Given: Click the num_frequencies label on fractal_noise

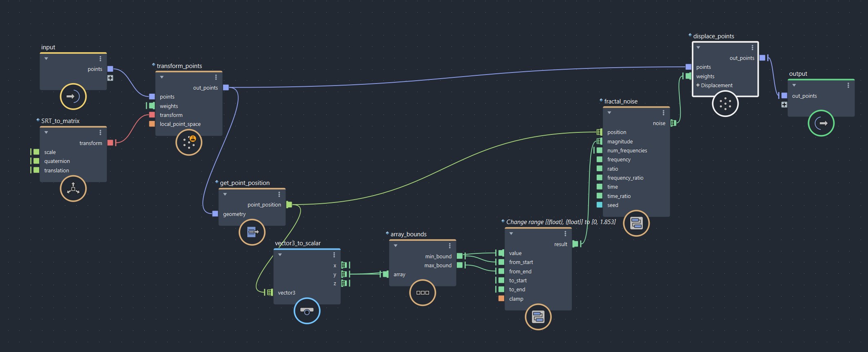Looking at the screenshot, I should pyautogui.click(x=627, y=150).
